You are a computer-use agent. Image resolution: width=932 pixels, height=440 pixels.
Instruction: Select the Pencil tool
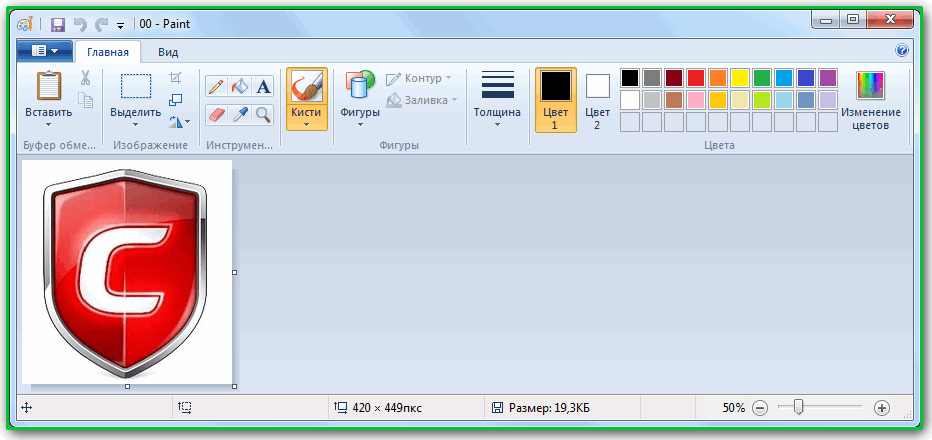coord(217,86)
